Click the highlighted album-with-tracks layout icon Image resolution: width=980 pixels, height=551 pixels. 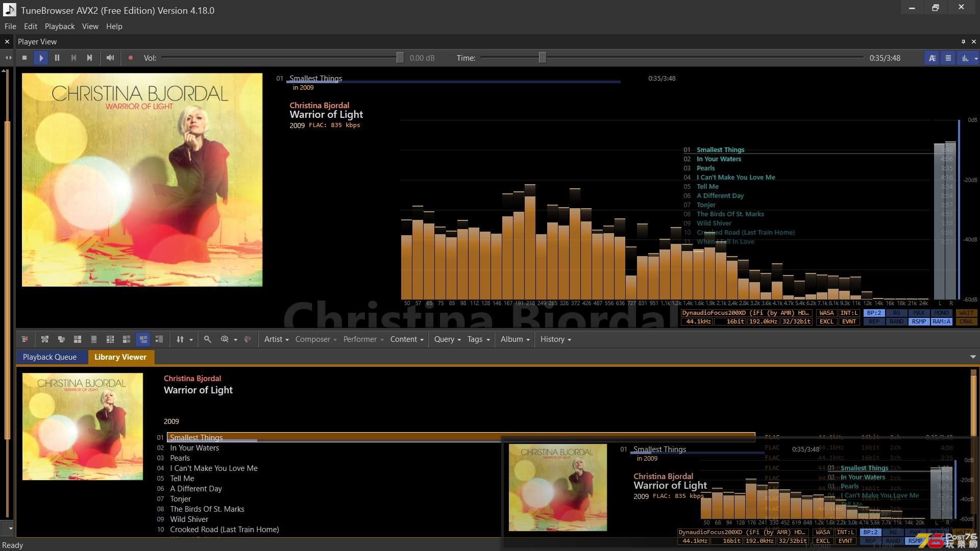coord(143,339)
